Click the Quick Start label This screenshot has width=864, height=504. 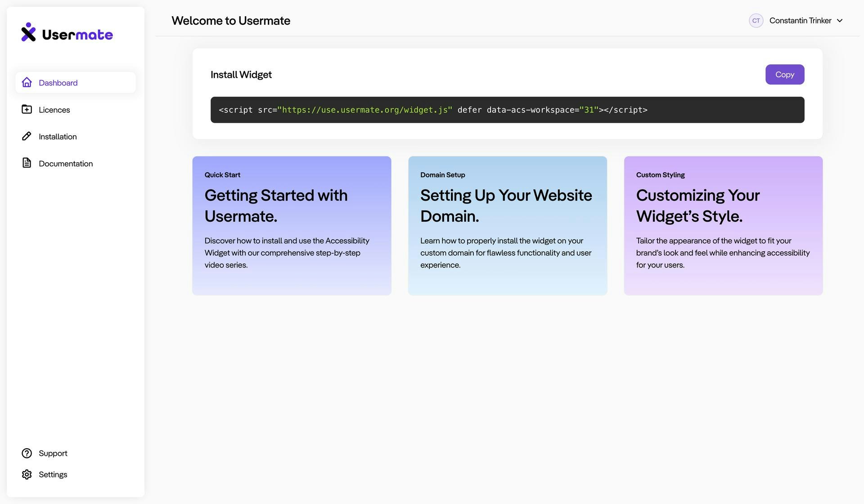click(x=222, y=175)
